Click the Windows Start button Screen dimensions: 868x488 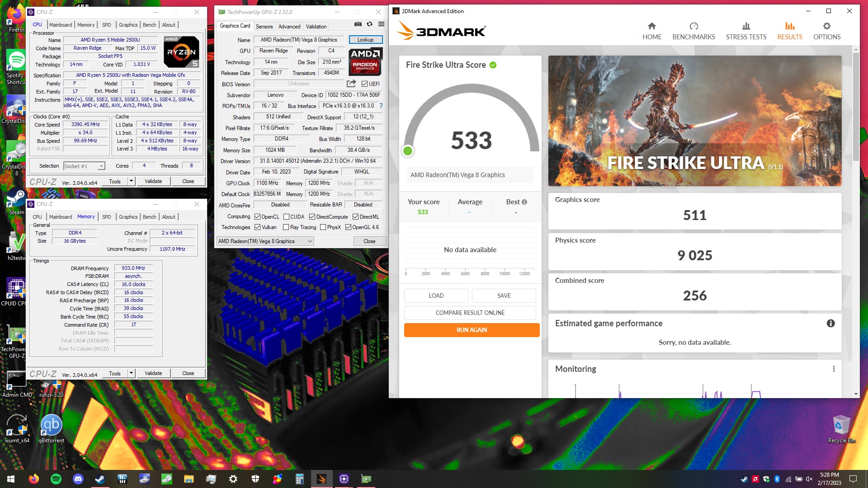click(11, 479)
